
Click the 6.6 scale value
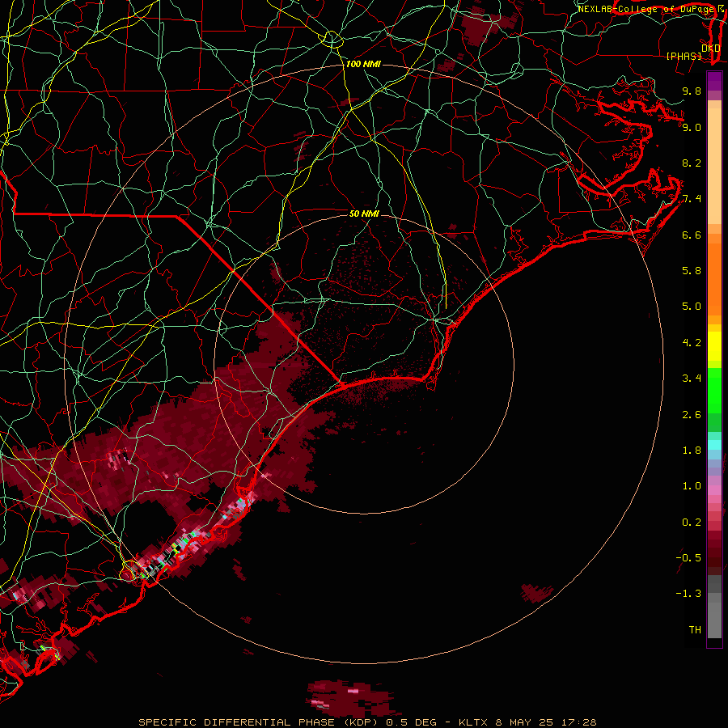(692, 235)
